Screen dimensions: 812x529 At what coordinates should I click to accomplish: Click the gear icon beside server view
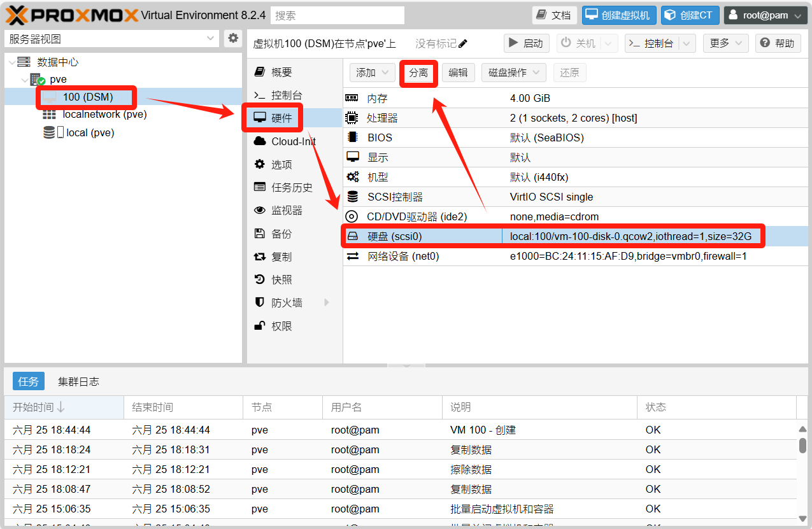233,38
